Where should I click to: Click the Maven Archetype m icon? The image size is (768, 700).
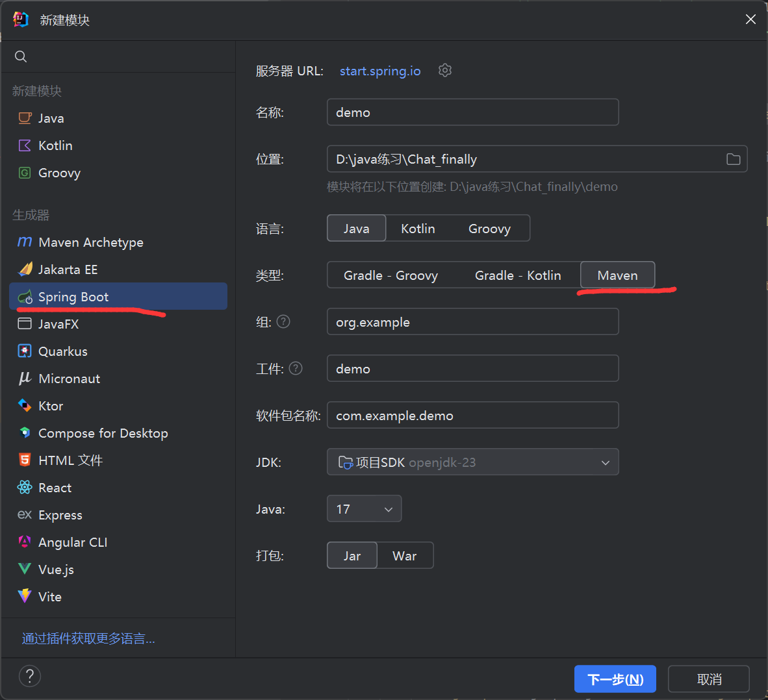pos(25,242)
